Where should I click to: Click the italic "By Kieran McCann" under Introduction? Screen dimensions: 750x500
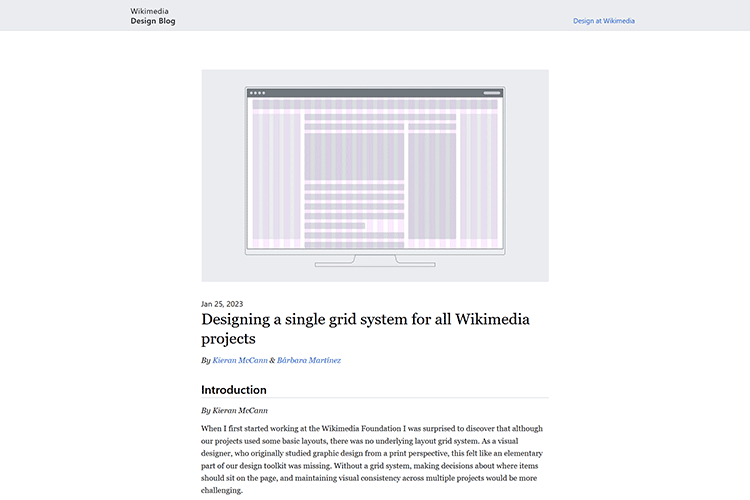234,410
